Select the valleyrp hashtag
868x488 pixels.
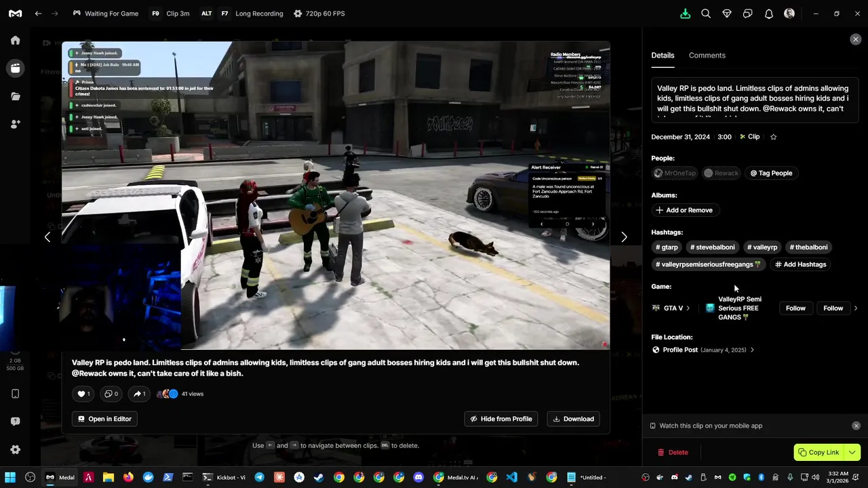(762, 247)
